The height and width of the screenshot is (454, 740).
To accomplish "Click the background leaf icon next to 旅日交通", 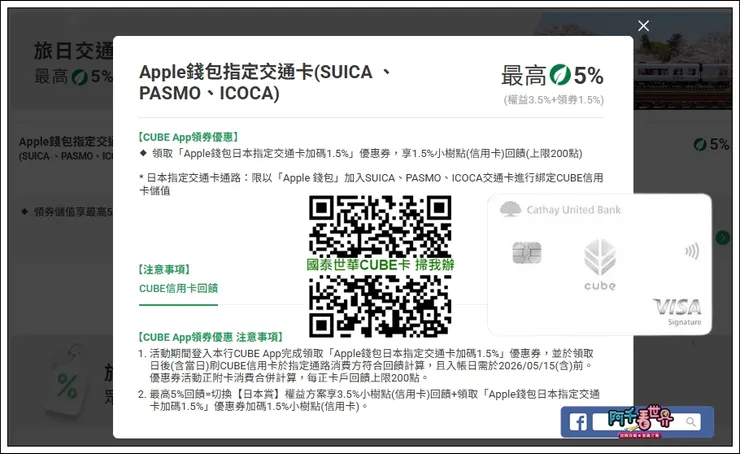I will tap(80, 77).
